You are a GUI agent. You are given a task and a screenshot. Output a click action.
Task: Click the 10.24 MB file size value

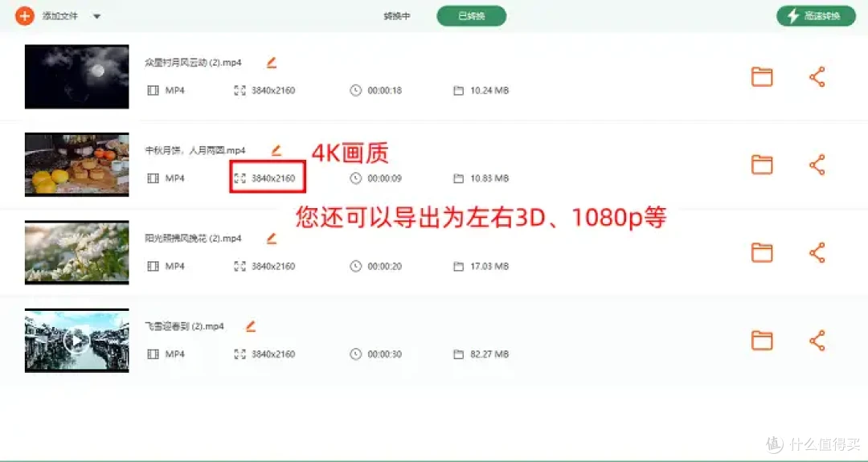click(x=489, y=90)
